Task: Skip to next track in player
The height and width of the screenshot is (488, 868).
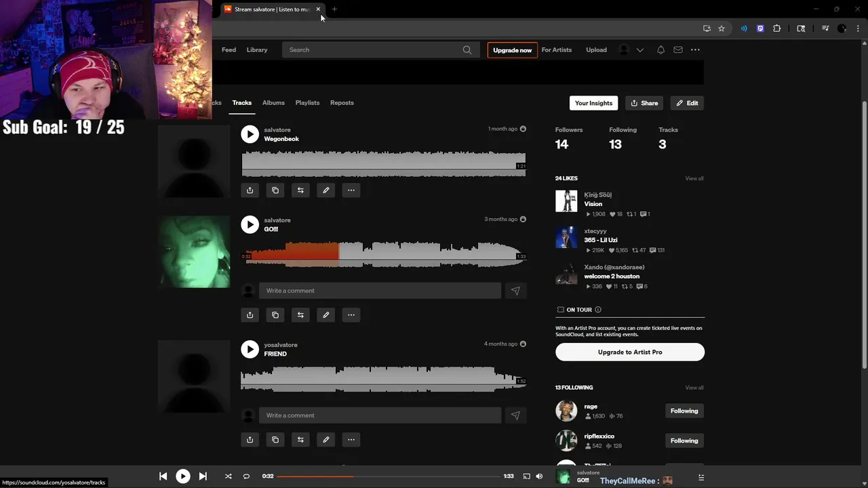Action: (203, 476)
